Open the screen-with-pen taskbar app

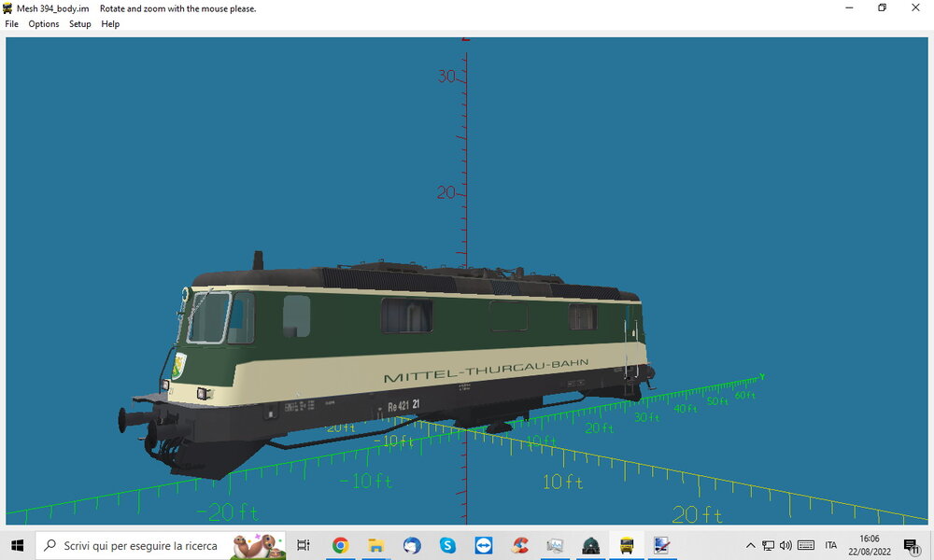click(x=662, y=545)
